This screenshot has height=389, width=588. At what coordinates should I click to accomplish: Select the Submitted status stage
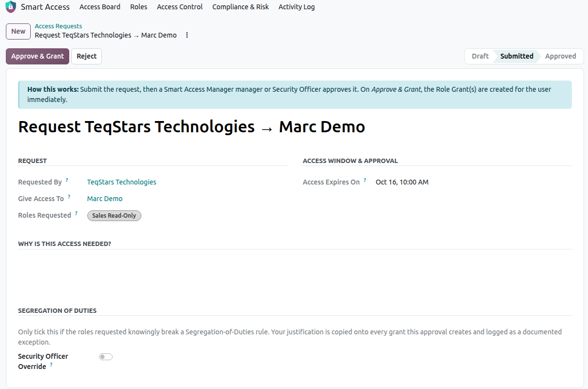(517, 56)
